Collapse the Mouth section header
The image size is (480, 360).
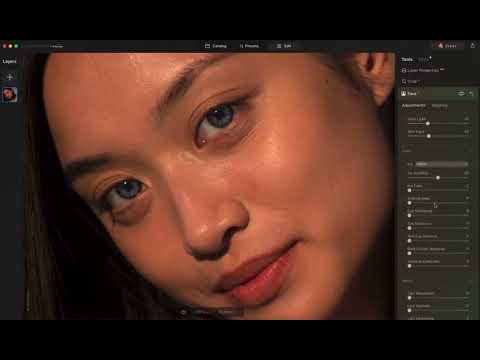point(437,281)
